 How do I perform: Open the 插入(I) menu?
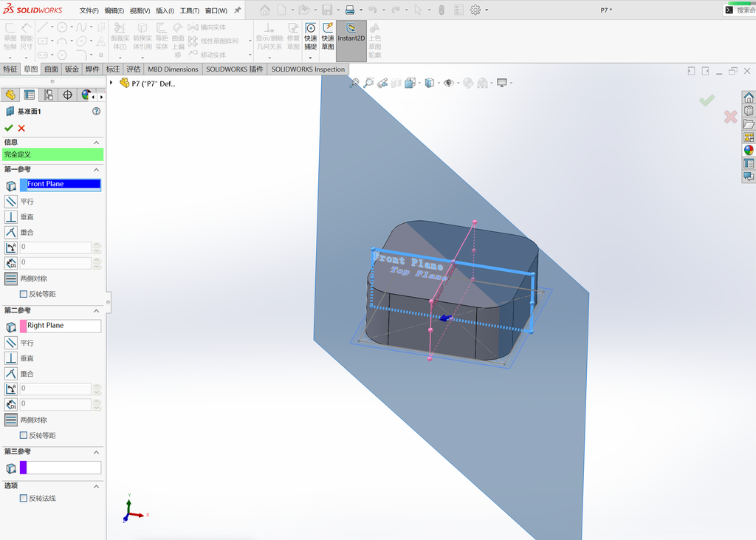point(165,10)
